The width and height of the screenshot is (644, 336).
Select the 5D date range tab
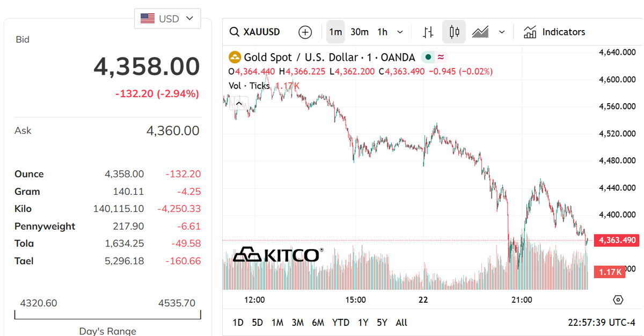(258, 323)
